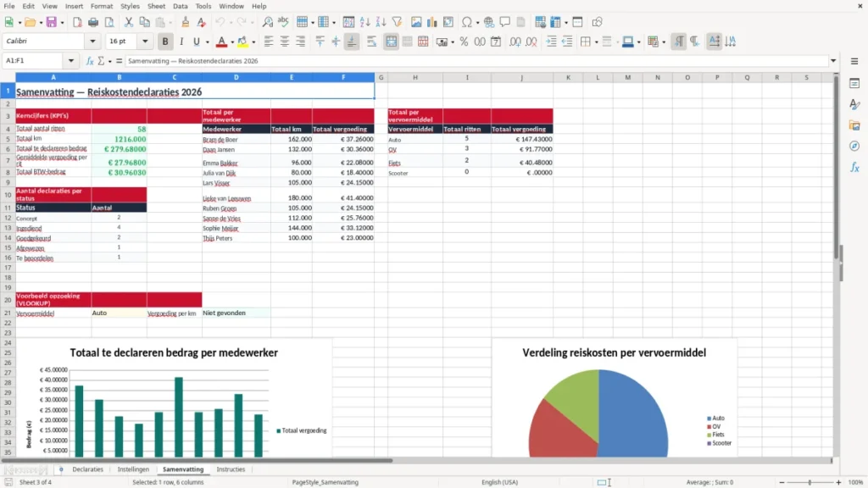Switch to the Instellingen sheet tab
The height and width of the screenshot is (488, 868).
pyautogui.click(x=133, y=469)
